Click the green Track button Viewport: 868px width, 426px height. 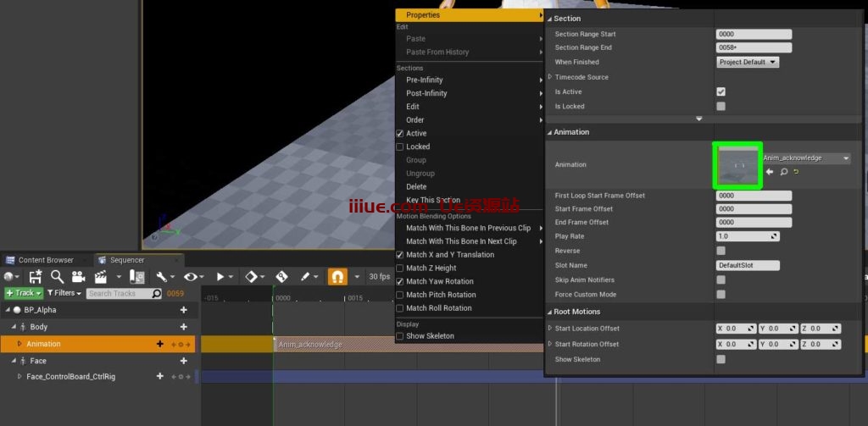(23, 293)
